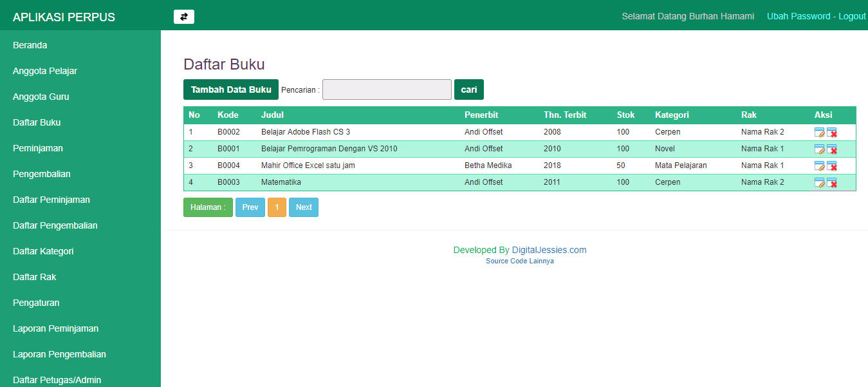The width and height of the screenshot is (868, 387).
Task: Delete the Mahir Office Excel satu jam row
Action: click(x=832, y=166)
